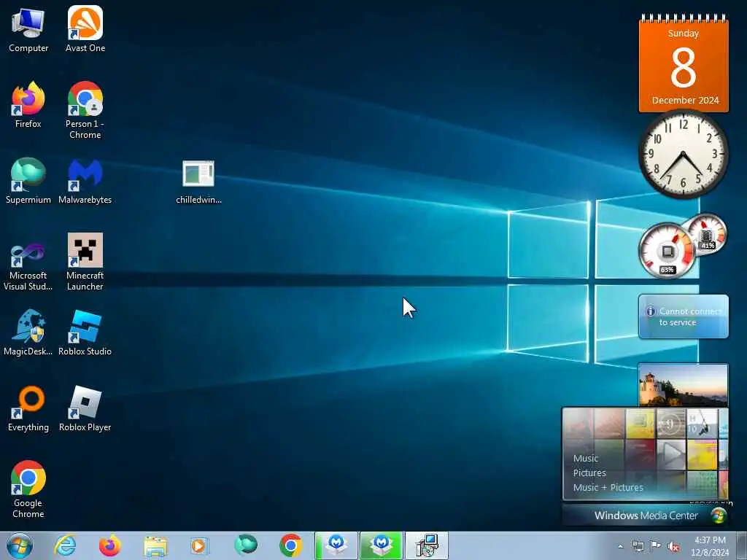Click the Show desktop button at taskbar end

(741, 546)
